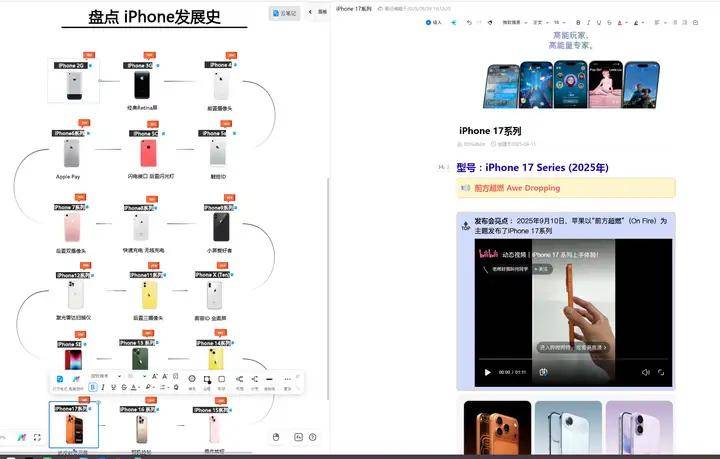Click the undo icon in document toolbar
The image size is (720, 459).
pyautogui.click(x=469, y=22)
